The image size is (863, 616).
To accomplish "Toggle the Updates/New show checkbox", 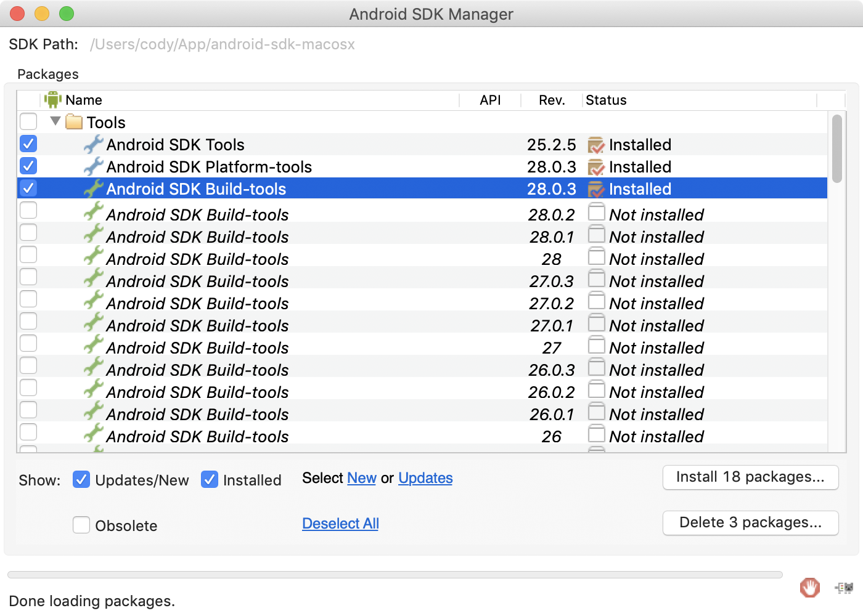I will click(81, 479).
